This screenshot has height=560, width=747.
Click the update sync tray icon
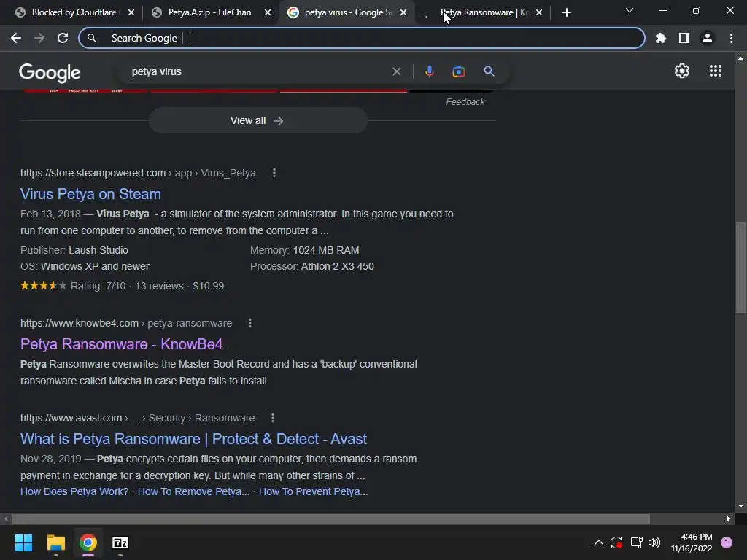point(616,542)
